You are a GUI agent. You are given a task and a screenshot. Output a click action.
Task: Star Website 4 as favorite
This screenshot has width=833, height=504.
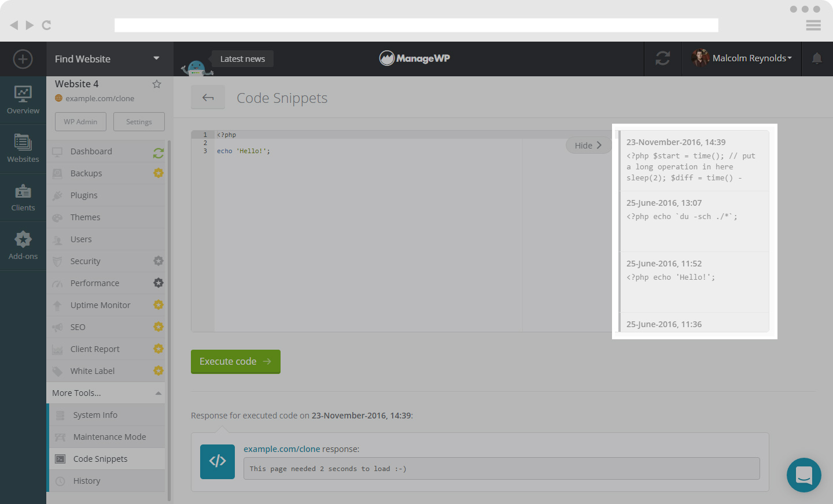click(156, 84)
